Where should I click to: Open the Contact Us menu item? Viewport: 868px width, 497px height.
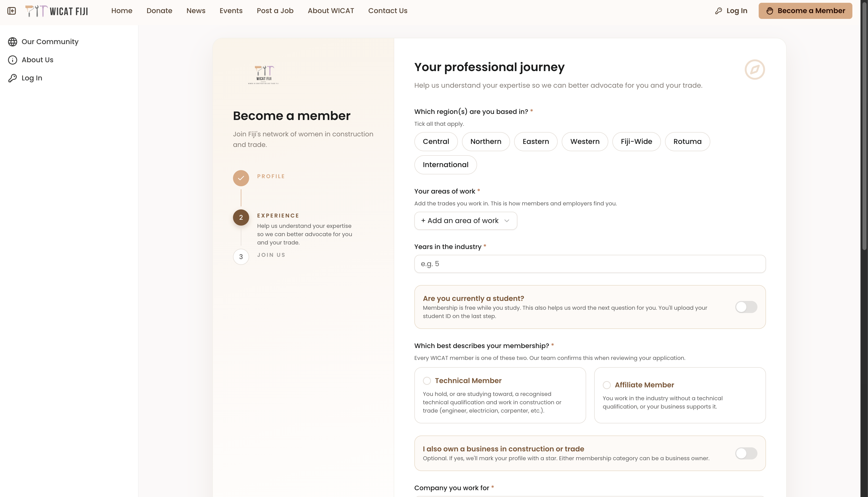[388, 11]
